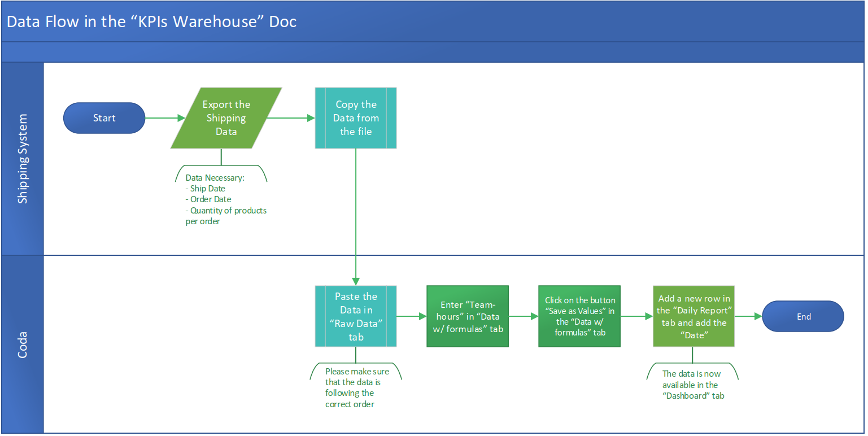Select the "Enter Team-hours" process box
The height and width of the screenshot is (436, 868).
(468, 316)
